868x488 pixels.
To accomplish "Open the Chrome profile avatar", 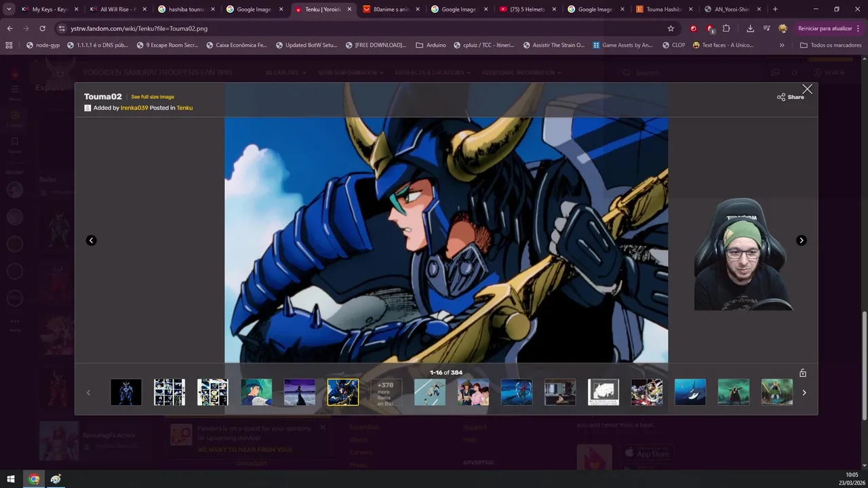I will 783,28.
